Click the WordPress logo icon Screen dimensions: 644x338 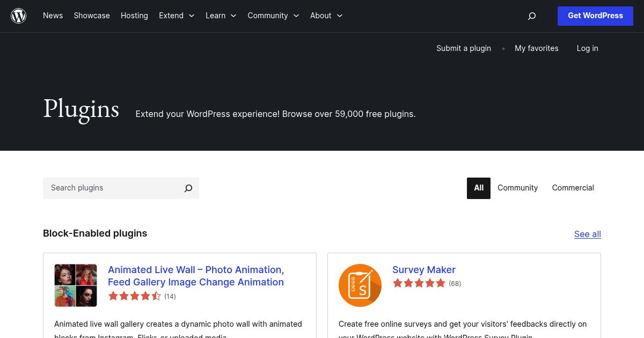[19, 16]
